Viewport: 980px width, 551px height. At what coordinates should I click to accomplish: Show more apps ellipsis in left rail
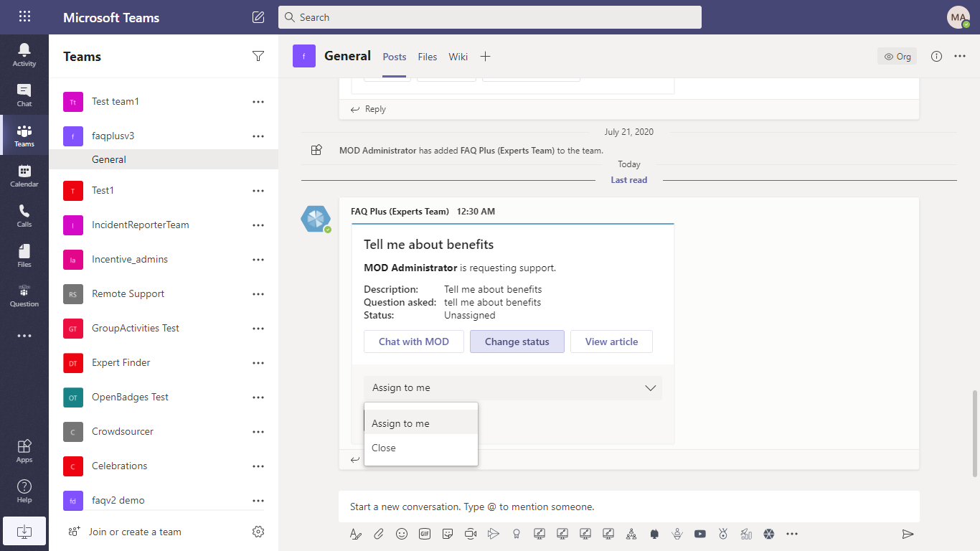pyautogui.click(x=24, y=335)
